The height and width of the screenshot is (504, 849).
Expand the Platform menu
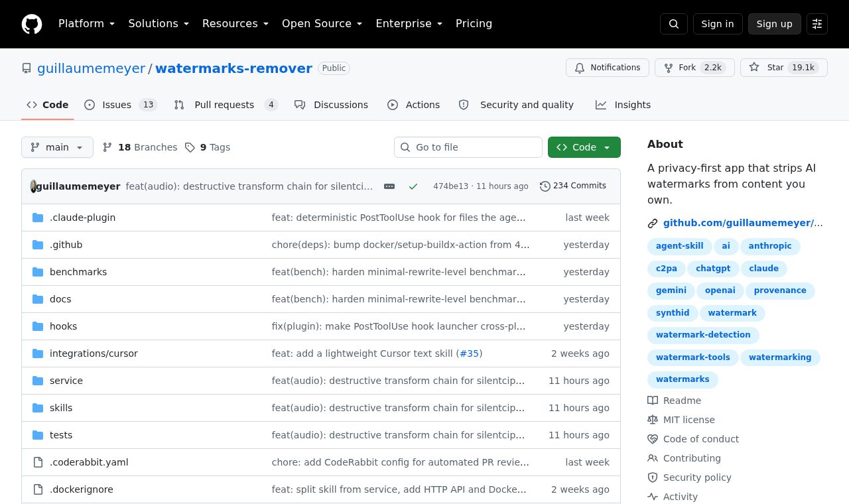87,24
